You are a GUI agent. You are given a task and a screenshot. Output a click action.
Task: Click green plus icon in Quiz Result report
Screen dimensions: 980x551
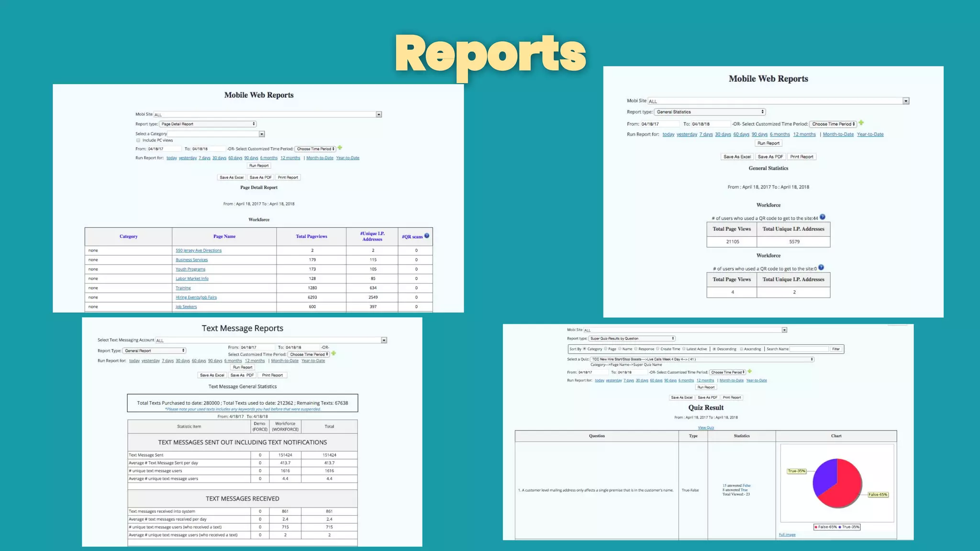tap(750, 371)
